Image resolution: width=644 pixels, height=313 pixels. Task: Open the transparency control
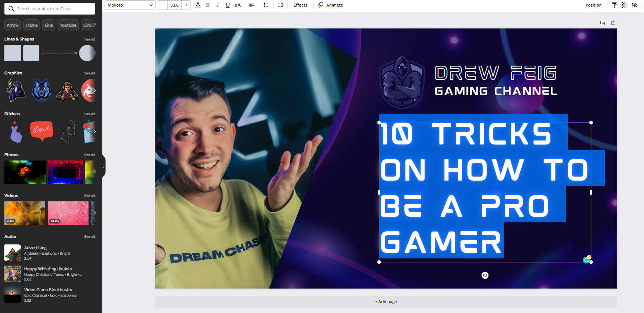624,5
